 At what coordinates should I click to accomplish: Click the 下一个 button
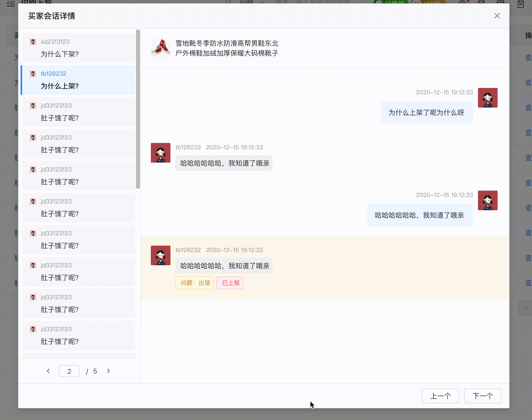click(482, 396)
